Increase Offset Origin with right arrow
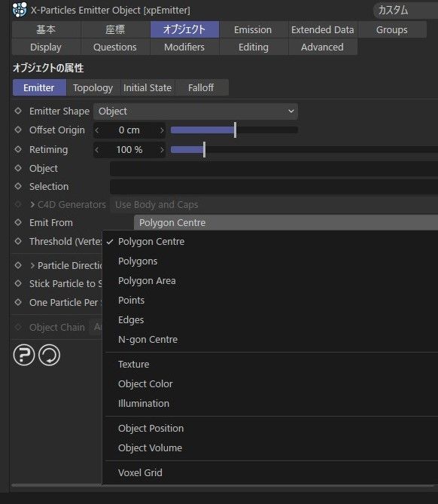Screen dimensions: 438x504 click(x=162, y=130)
